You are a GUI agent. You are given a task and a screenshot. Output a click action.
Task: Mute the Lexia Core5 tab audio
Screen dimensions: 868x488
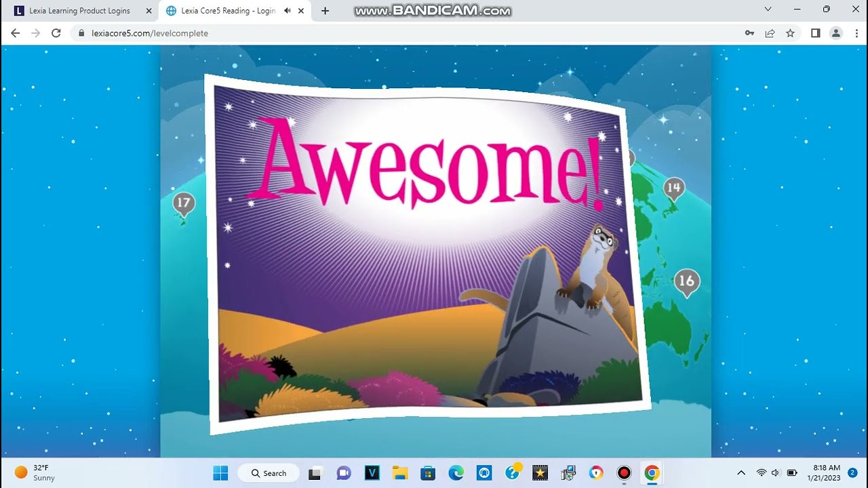click(x=288, y=11)
